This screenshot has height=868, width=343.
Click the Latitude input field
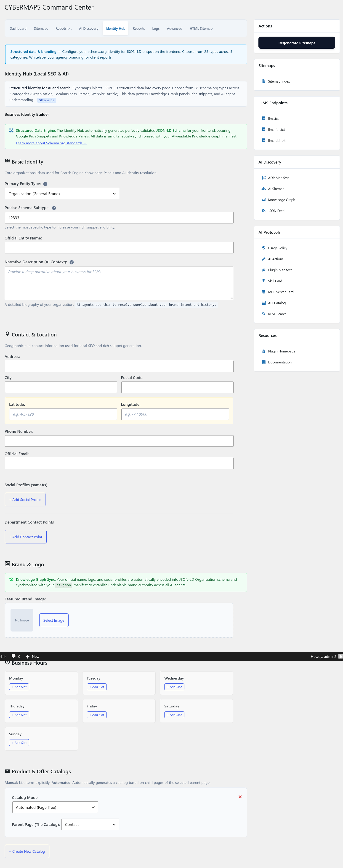pos(63,414)
